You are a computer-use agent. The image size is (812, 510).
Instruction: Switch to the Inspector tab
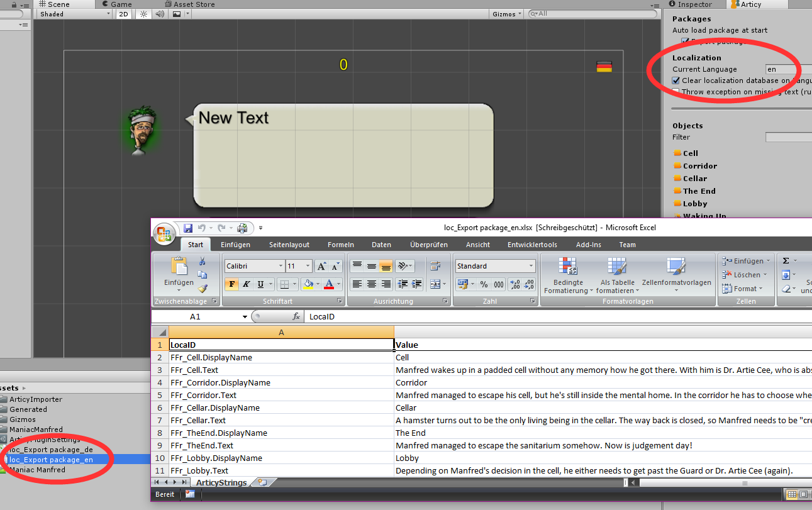pos(691,4)
